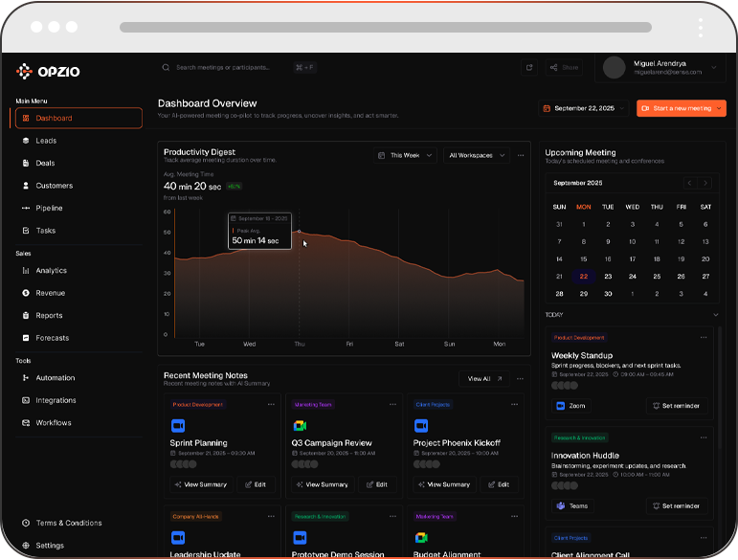Click Google Meet icon on Q3 Campaign Review
The width and height of the screenshot is (738, 560).
pyautogui.click(x=300, y=425)
